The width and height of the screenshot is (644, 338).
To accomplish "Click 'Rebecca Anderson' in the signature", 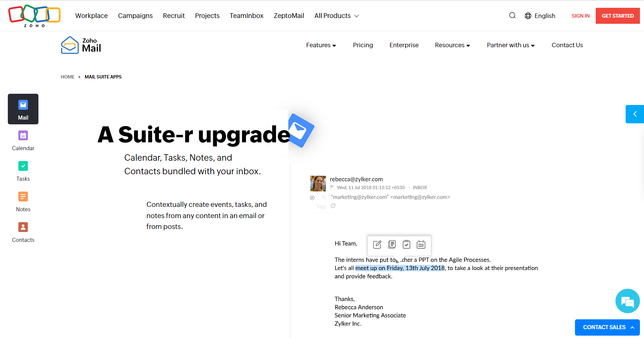I will tap(359, 307).
